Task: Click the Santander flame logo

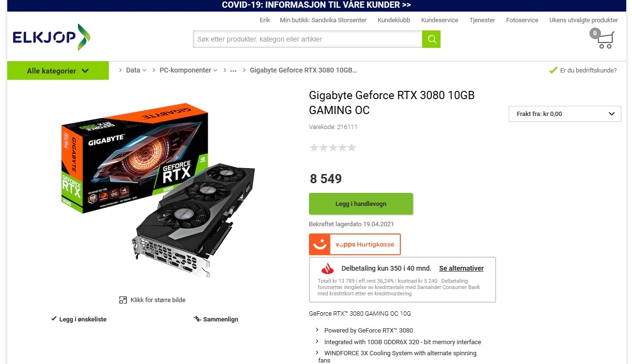Action: tap(328, 269)
